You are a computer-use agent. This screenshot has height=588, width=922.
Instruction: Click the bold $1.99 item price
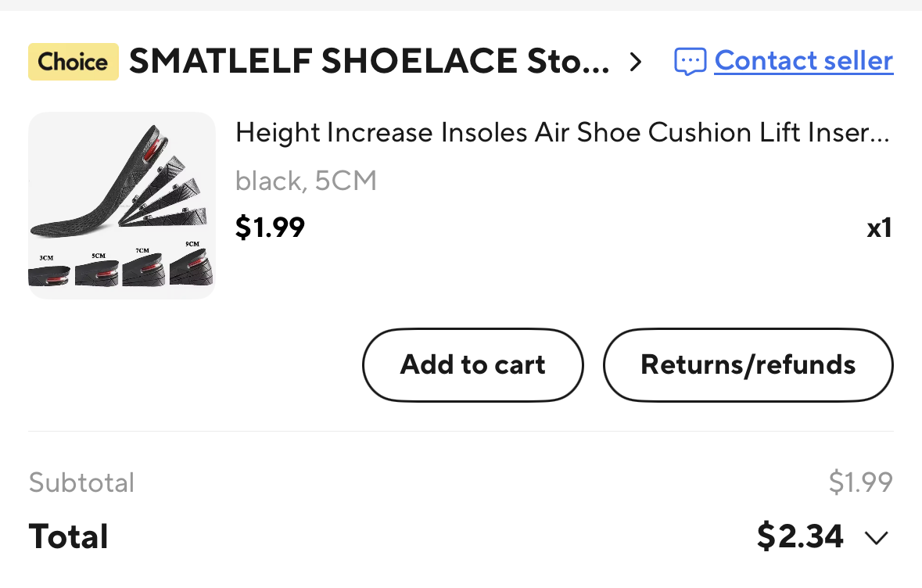(x=270, y=228)
